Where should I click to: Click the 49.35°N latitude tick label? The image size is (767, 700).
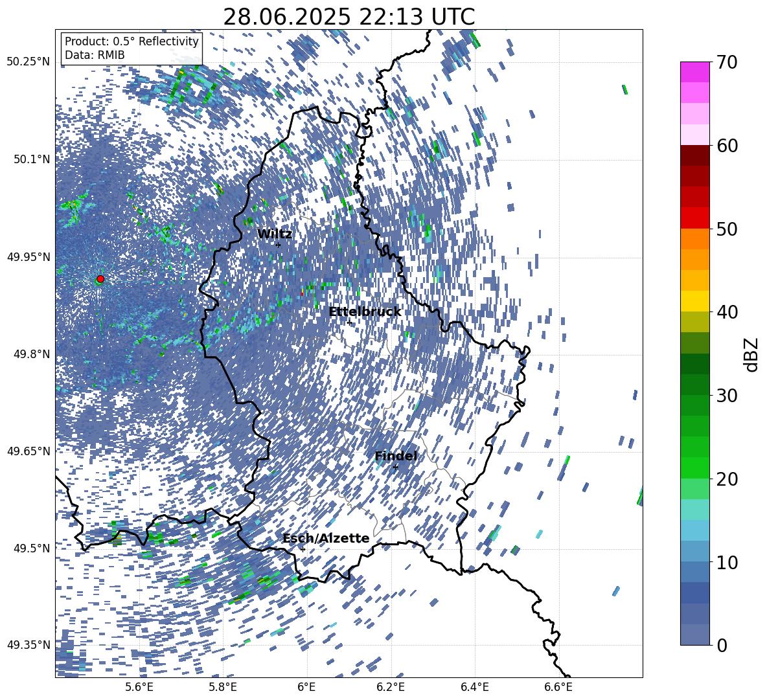point(29,645)
